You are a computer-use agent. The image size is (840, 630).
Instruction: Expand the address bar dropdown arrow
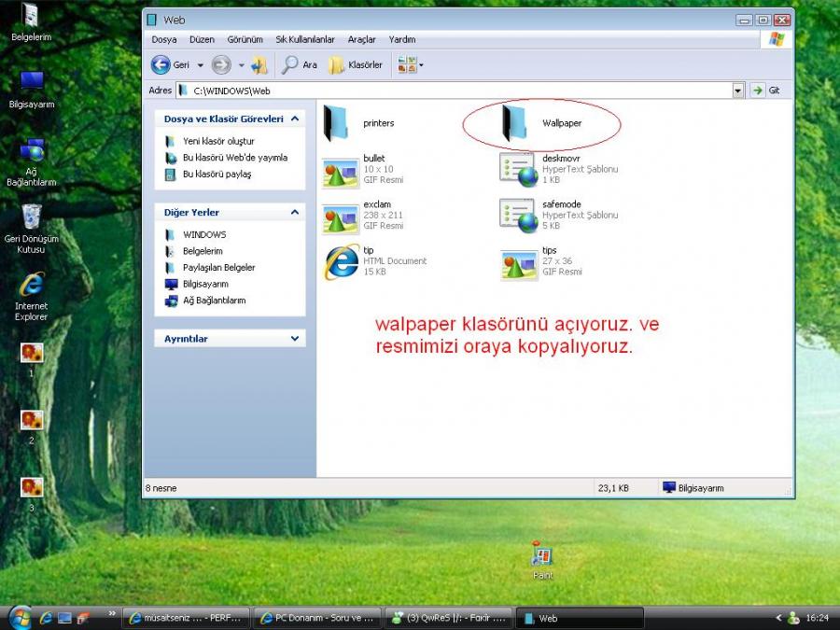pos(737,91)
